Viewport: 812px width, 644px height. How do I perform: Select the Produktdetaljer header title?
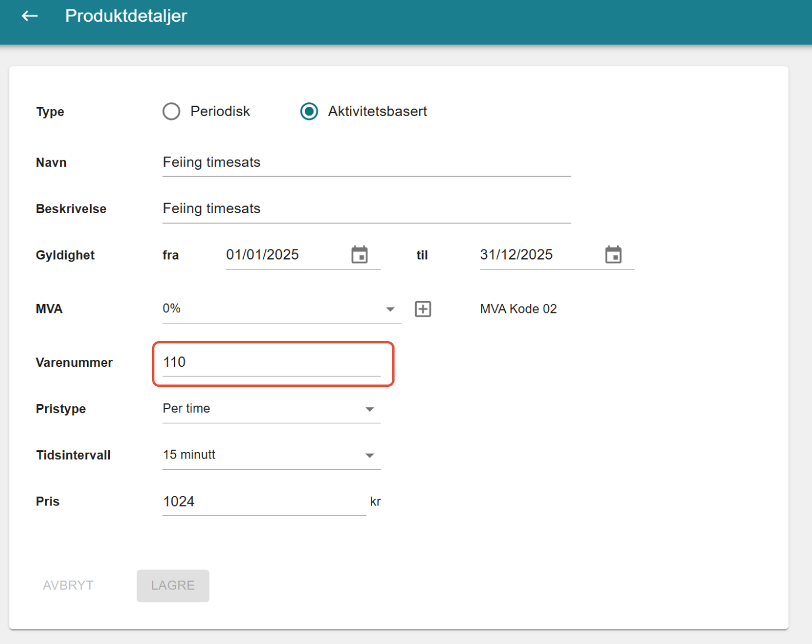coord(126,16)
